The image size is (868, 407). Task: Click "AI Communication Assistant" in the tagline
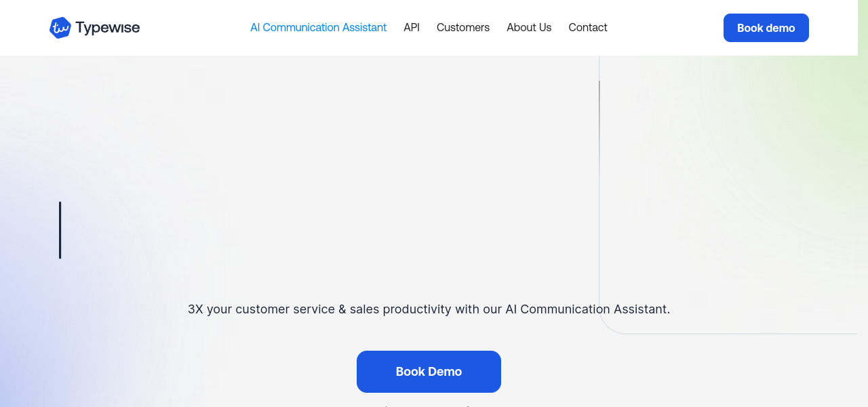pos(587,309)
